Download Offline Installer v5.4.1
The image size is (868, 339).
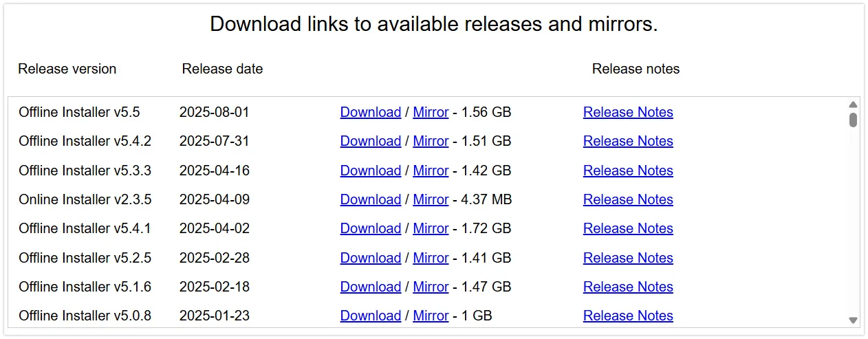[x=370, y=228]
